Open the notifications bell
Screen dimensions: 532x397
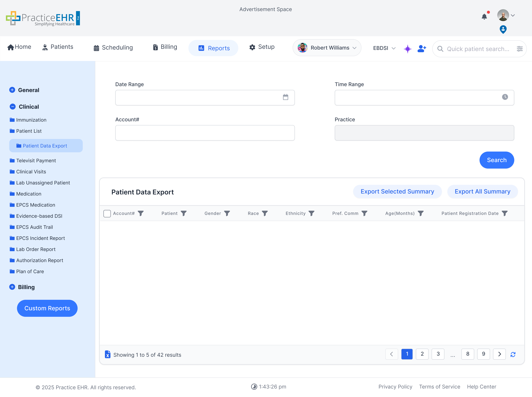click(485, 16)
